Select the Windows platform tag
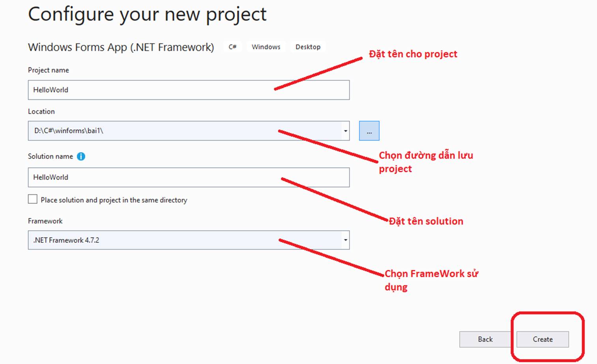The height and width of the screenshot is (364, 597). click(266, 47)
